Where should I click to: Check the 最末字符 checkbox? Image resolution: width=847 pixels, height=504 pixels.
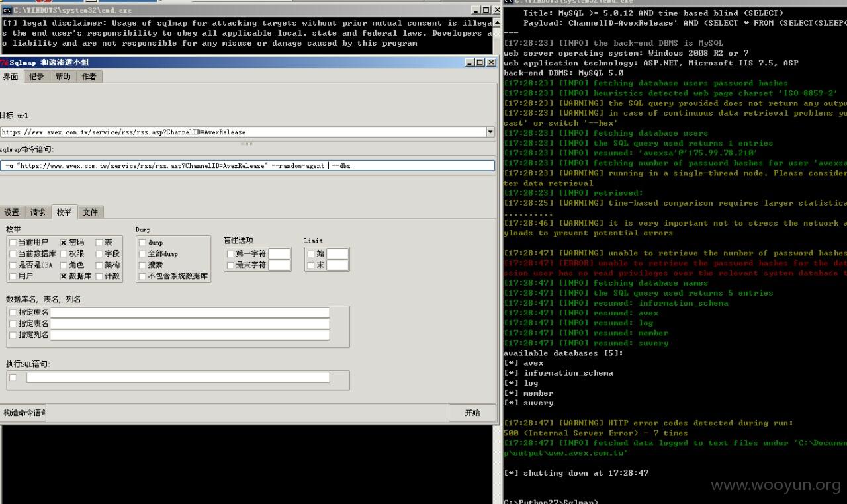[230, 265]
